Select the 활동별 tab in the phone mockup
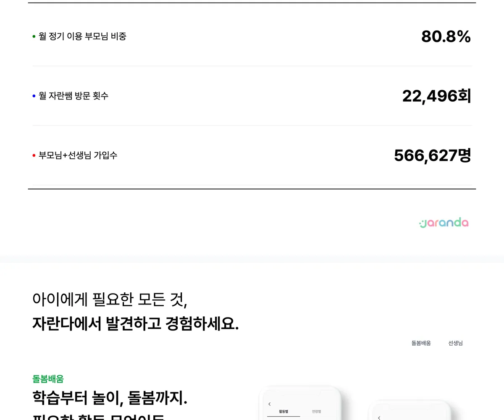The width and height of the screenshot is (504, 420). [283, 412]
